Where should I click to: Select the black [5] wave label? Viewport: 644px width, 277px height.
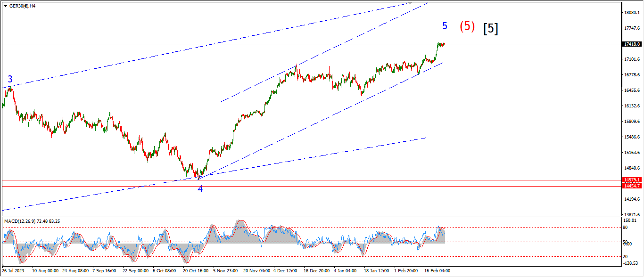(490, 29)
